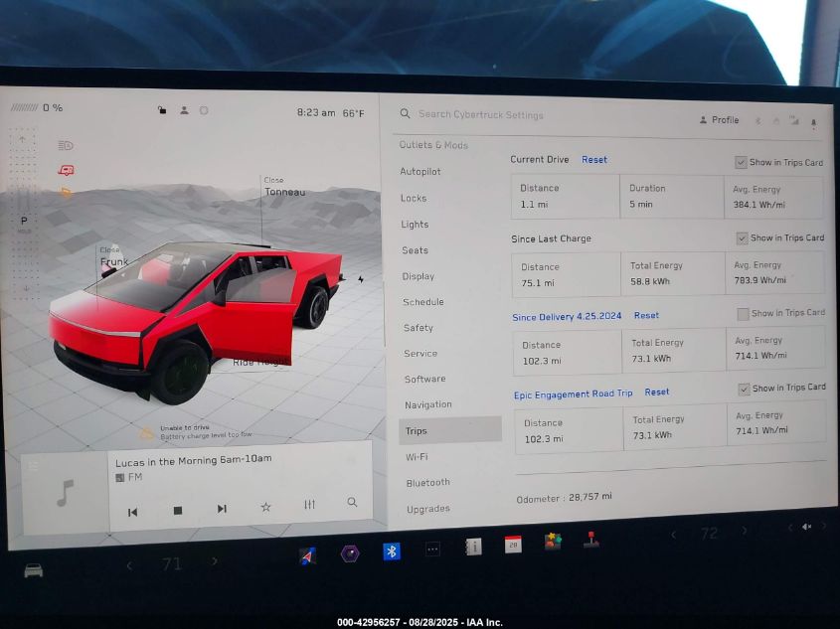Skip to next station in media player
Screen dimensions: 840x629
pos(222,509)
